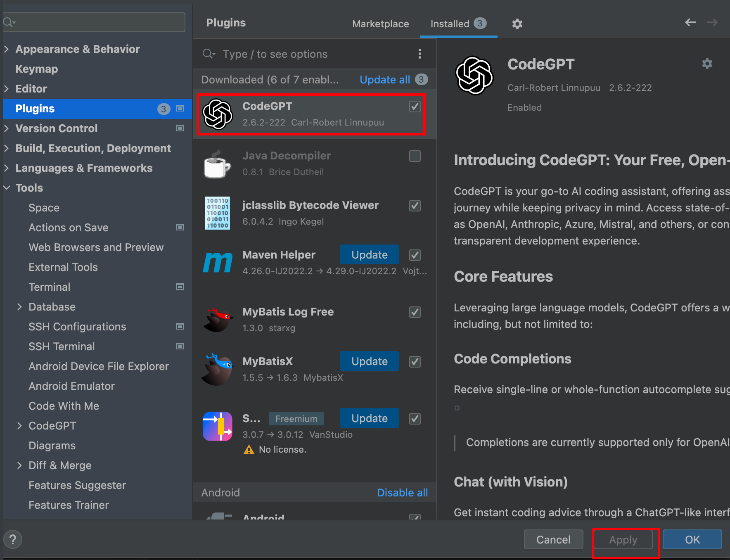Click project-level icon beside Actions on Save
The height and width of the screenshot is (560, 730).
[x=180, y=227]
